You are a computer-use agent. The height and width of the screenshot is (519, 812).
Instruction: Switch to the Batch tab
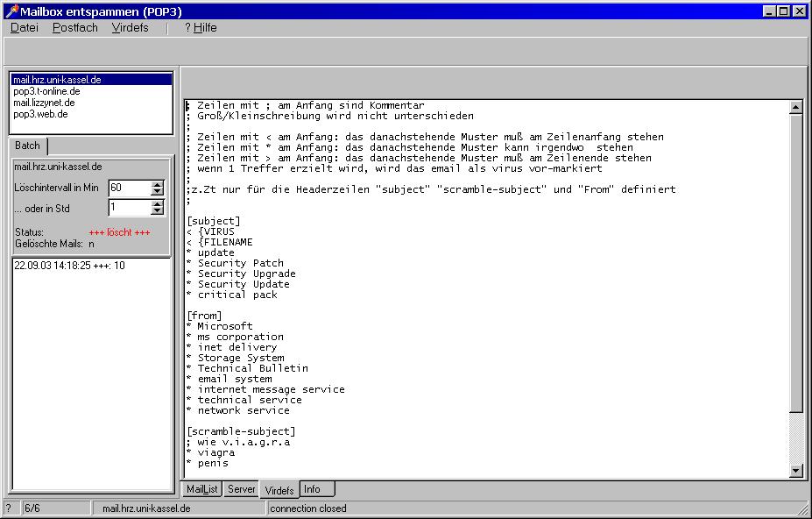point(27,146)
